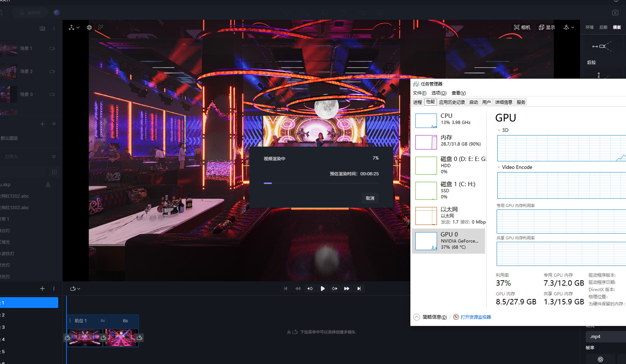Add a keyframe at the end of 机位 1
The width and height of the screenshot is (626, 364).
click(x=139, y=338)
